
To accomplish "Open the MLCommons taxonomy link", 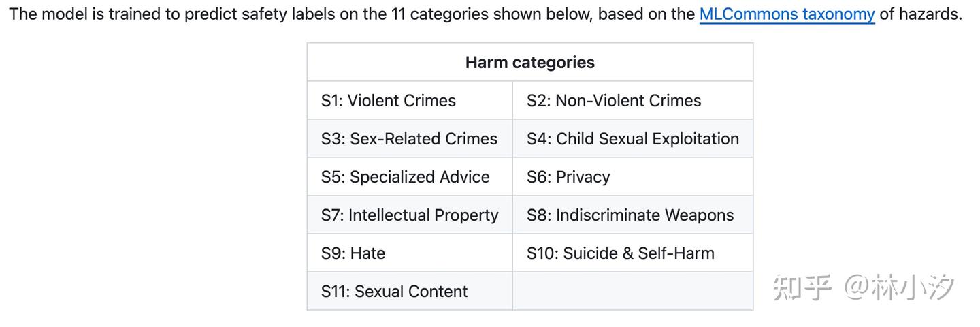I will (787, 14).
